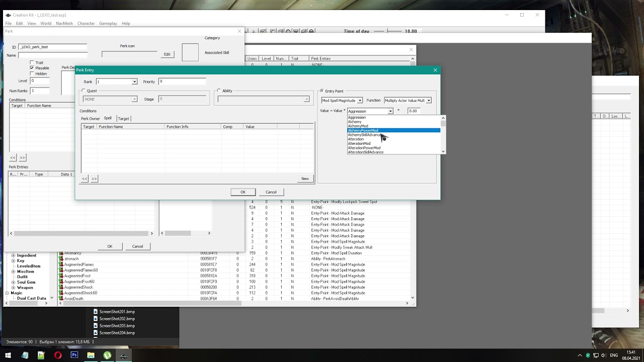Select AlchemyPowerMod in the dropdown list
The width and height of the screenshot is (644, 362).
(x=394, y=131)
